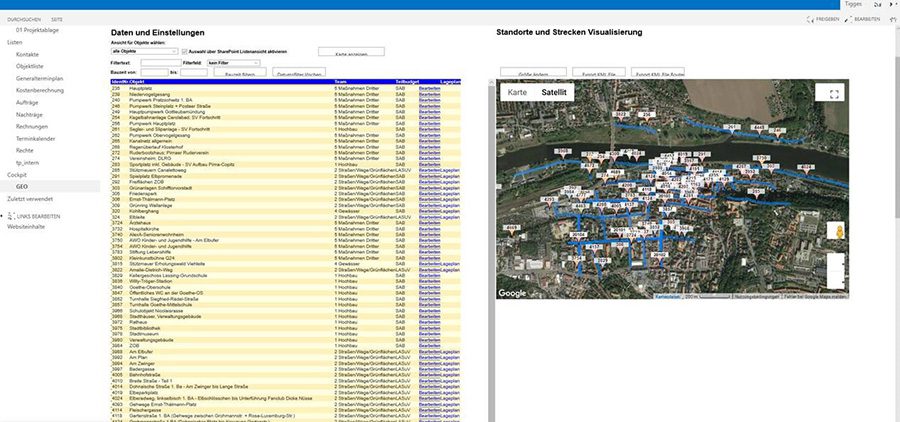
Task: Click map marker labeled 4024
Action: [806, 168]
